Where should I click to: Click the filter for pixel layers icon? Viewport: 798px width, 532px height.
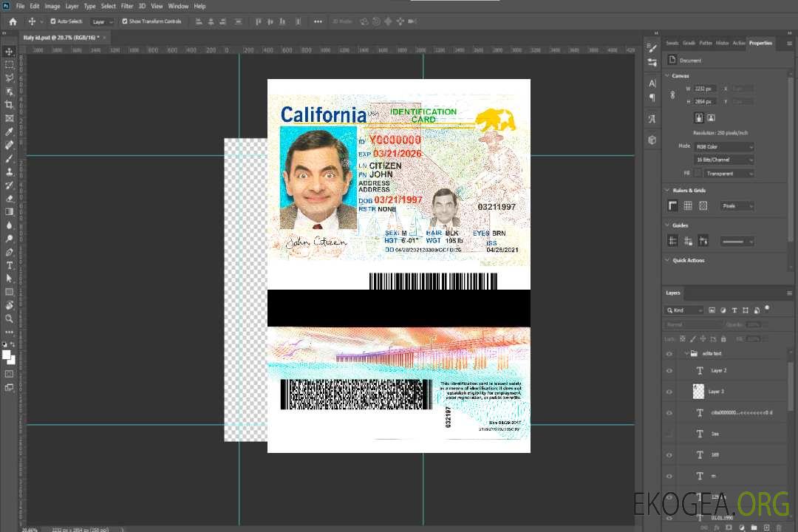point(712,310)
